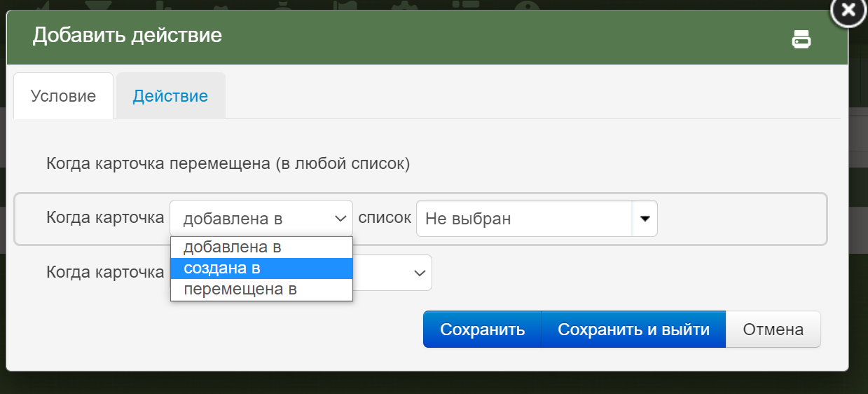
Task: Switch to the Условие tab
Action: pyautogui.click(x=63, y=96)
